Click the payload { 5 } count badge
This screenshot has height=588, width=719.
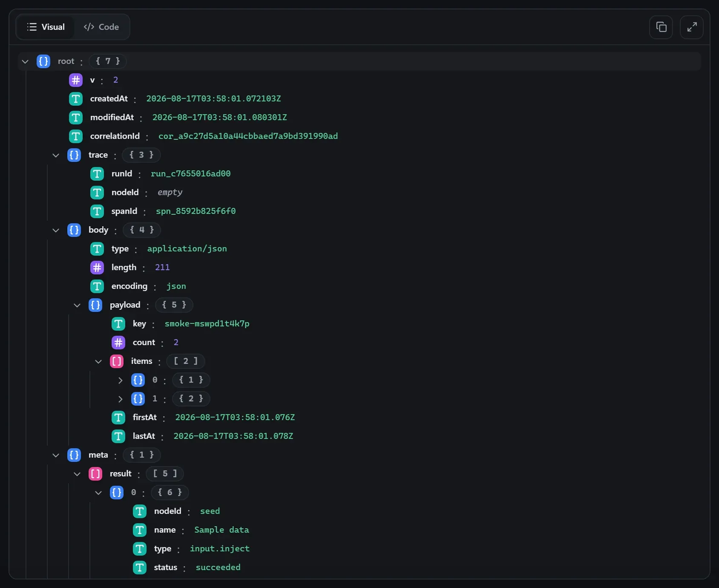(174, 305)
